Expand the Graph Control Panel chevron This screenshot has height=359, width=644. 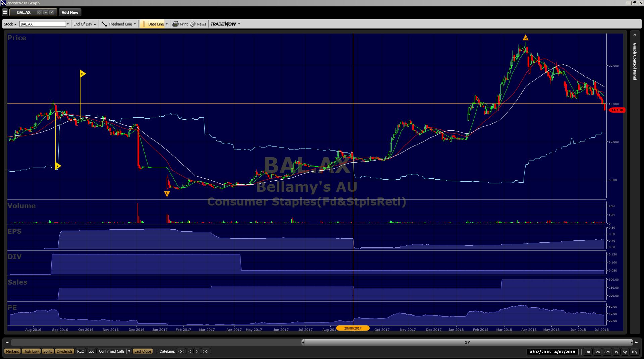[635, 35]
